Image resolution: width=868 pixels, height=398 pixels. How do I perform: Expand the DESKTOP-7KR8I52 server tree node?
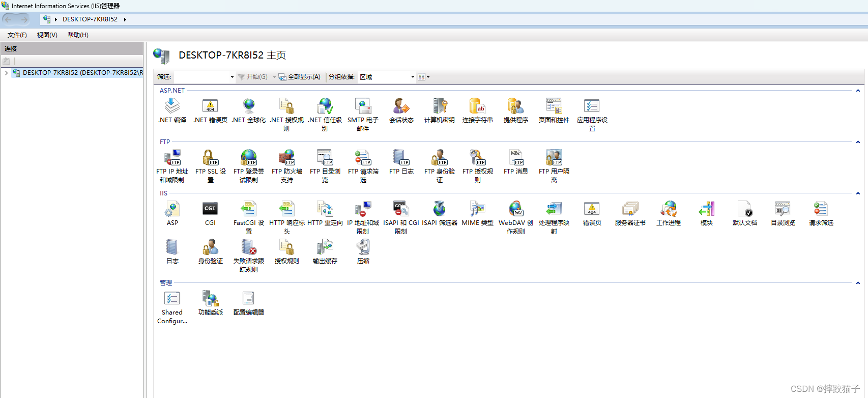(6, 73)
